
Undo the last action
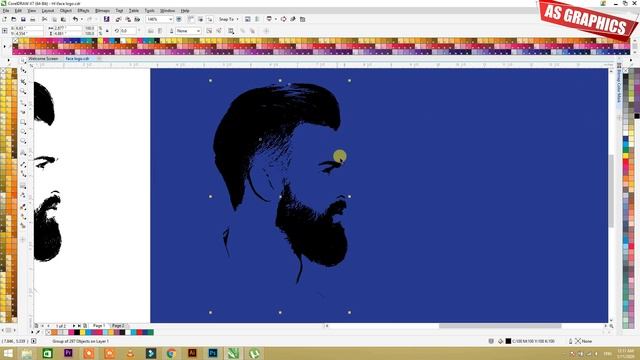point(75,19)
